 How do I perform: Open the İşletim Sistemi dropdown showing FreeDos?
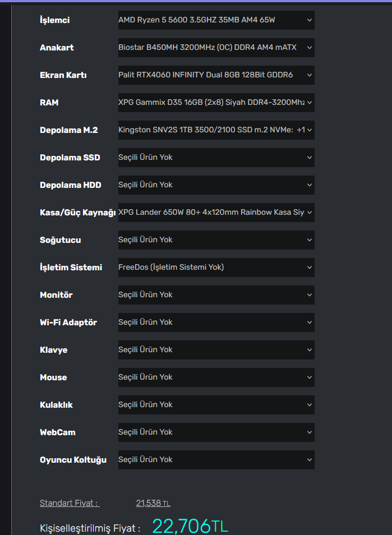tap(216, 267)
